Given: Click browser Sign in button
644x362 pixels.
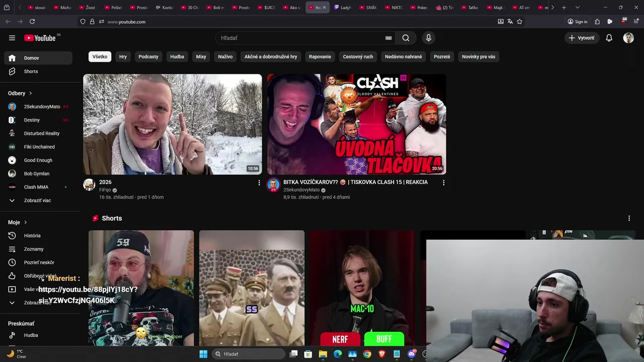Looking at the screenshot, I should 578,22.
